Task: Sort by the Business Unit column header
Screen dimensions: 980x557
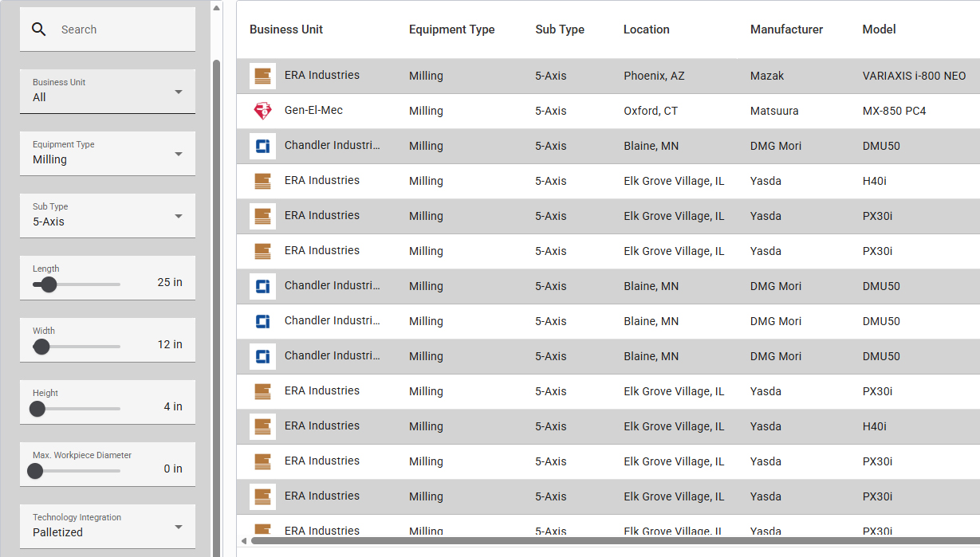Action: point(286,29)
